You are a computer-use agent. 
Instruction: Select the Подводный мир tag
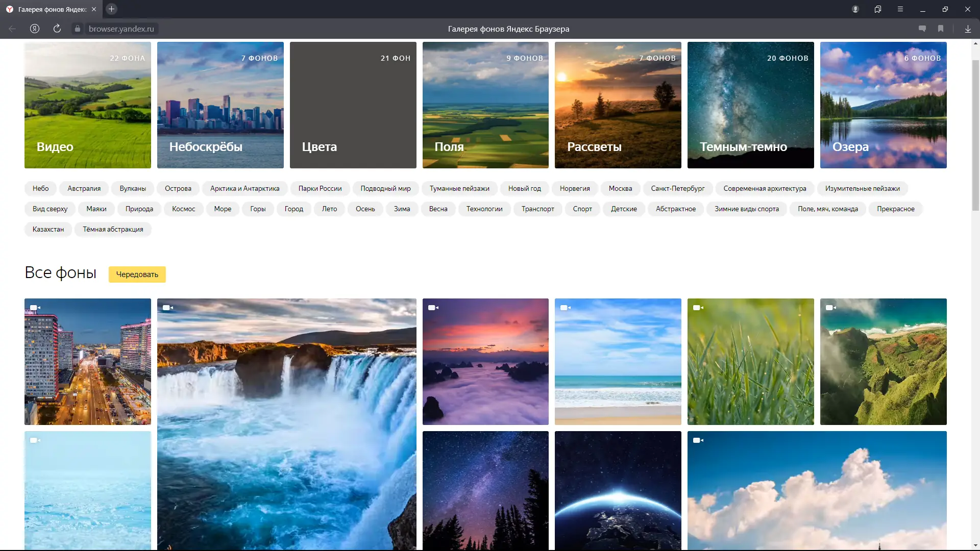click(x=385, y=189)
